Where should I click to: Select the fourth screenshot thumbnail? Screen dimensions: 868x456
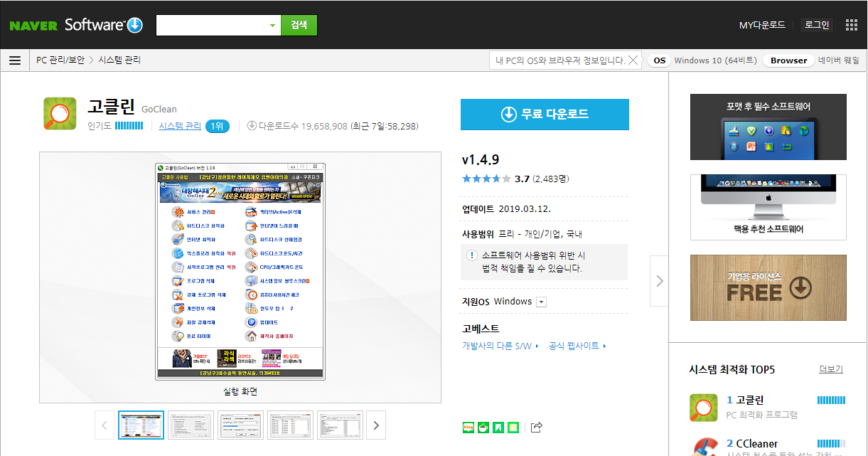point(290,425)
